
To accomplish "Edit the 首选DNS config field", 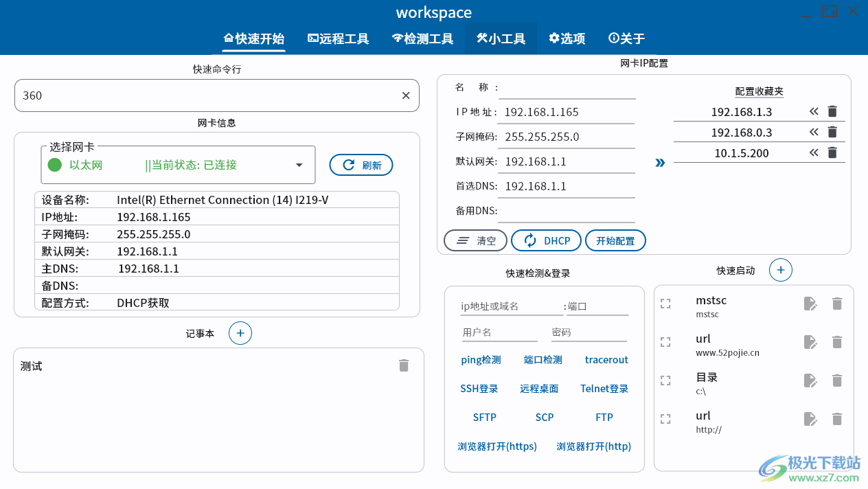I will click(567, 186).
